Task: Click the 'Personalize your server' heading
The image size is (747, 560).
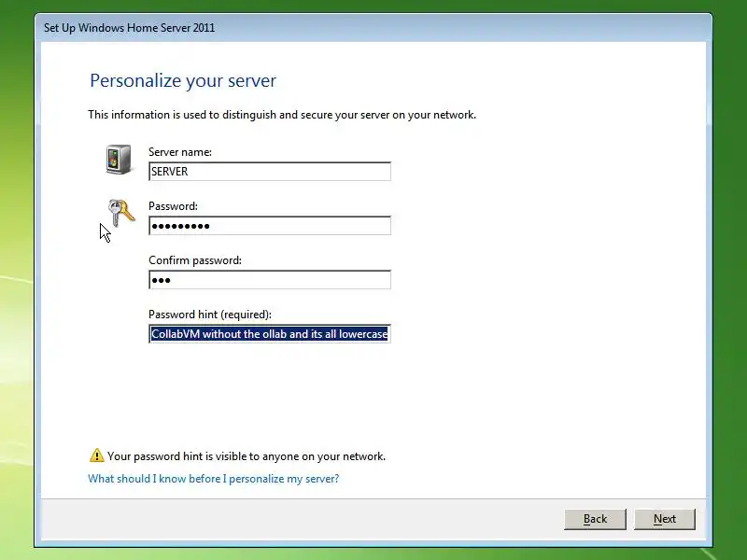Action: [x=183, y=80]
